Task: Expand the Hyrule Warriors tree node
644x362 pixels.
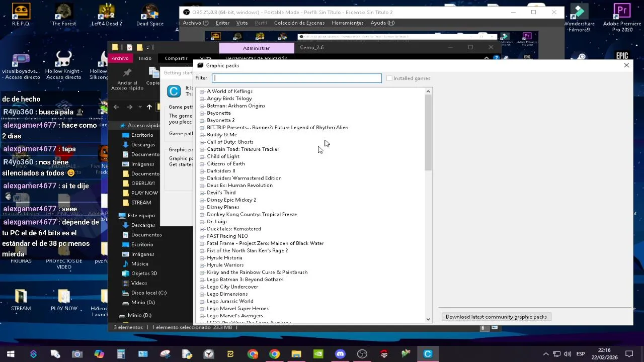Action: click(202, 265)
